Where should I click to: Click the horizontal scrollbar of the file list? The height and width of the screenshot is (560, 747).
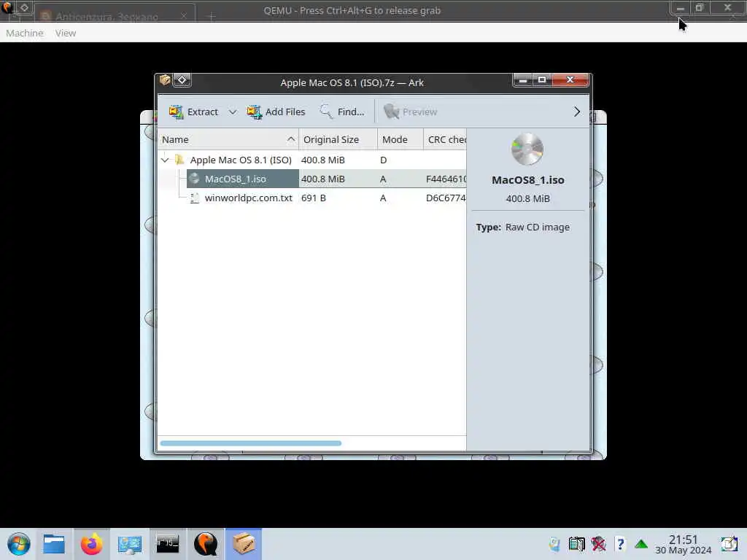click(251, 443)
